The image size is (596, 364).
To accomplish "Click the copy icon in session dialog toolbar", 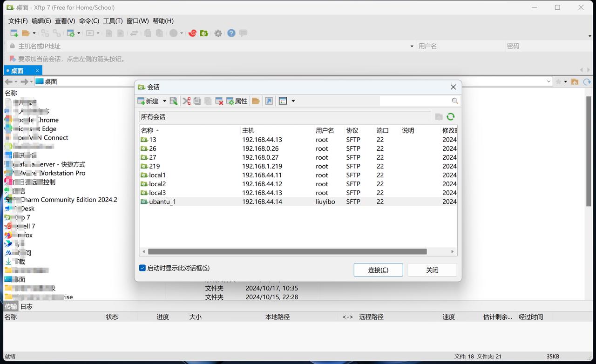I will [x=197, y=101].
